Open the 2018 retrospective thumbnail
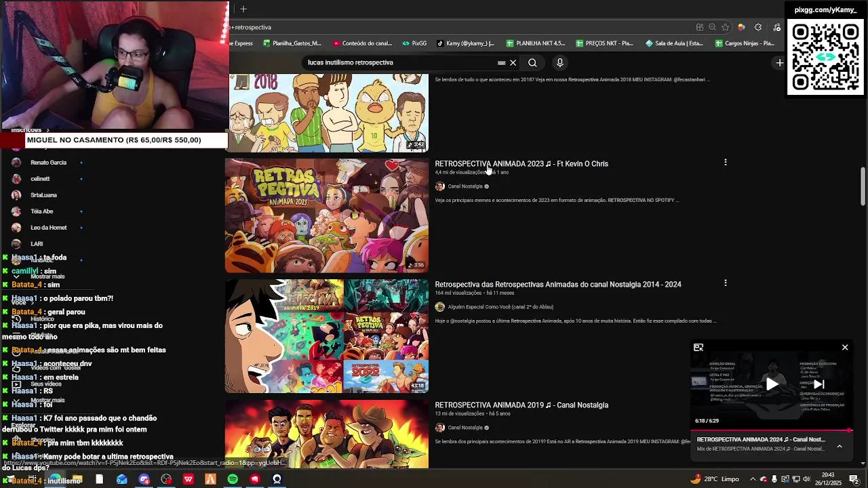Image resolution: width=868 pixels, height=488 pixels. tap(327, 113)
